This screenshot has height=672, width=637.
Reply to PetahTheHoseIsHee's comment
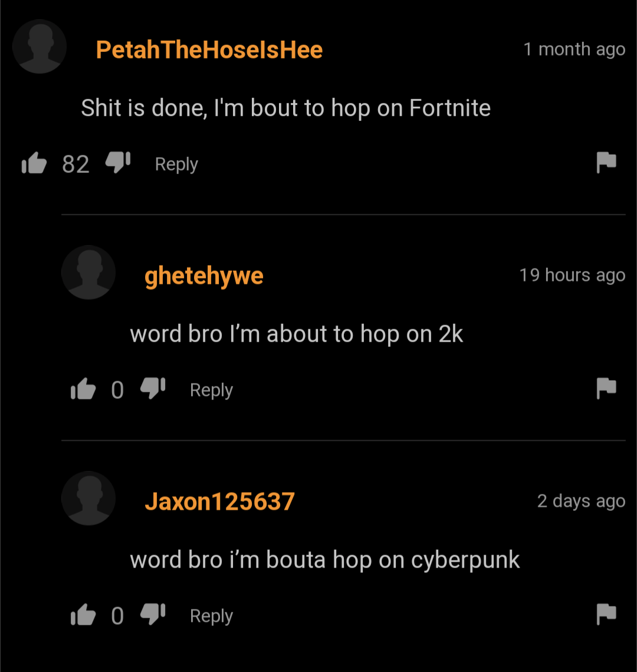coord(176,165)
